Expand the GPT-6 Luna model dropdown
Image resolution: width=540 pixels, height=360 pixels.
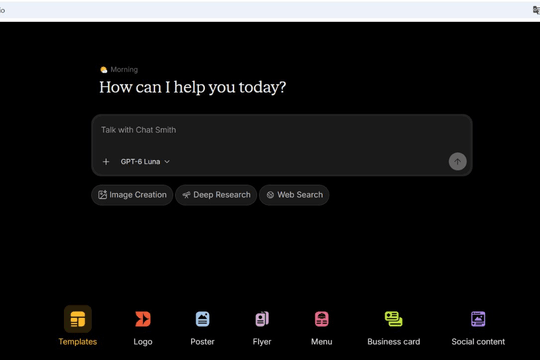point(145,162)
